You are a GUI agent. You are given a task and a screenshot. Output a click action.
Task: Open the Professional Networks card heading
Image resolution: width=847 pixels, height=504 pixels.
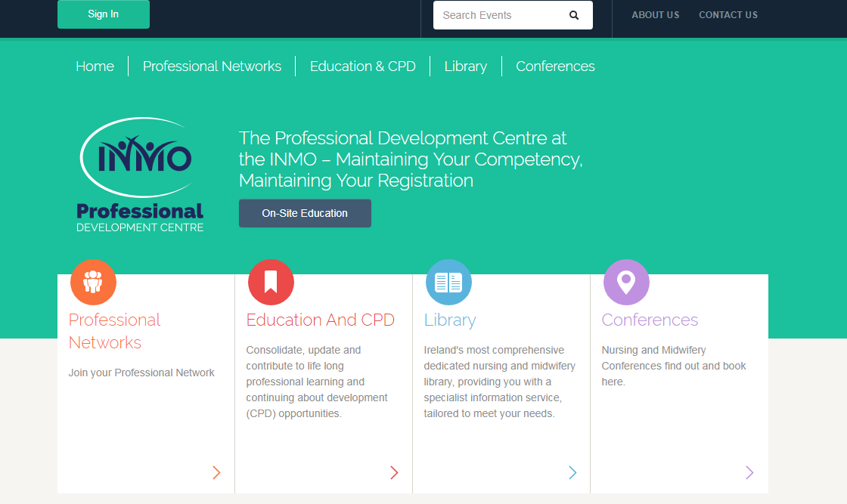pos(114,331)
